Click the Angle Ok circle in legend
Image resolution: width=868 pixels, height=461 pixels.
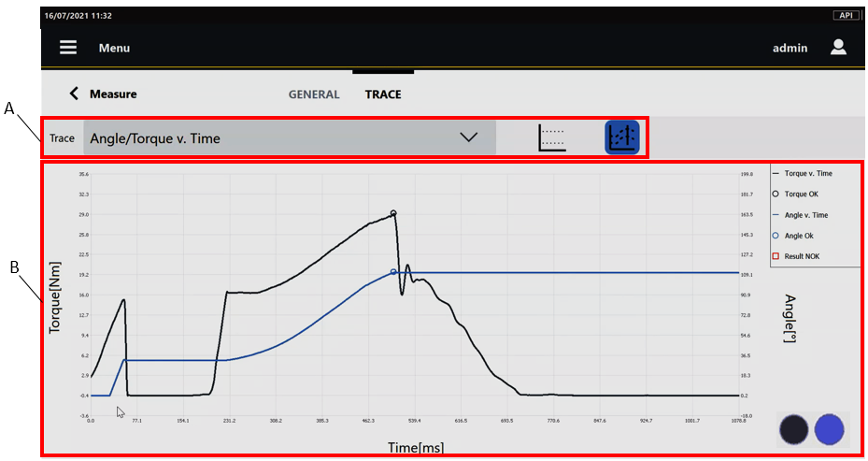[x=776, y=235]
